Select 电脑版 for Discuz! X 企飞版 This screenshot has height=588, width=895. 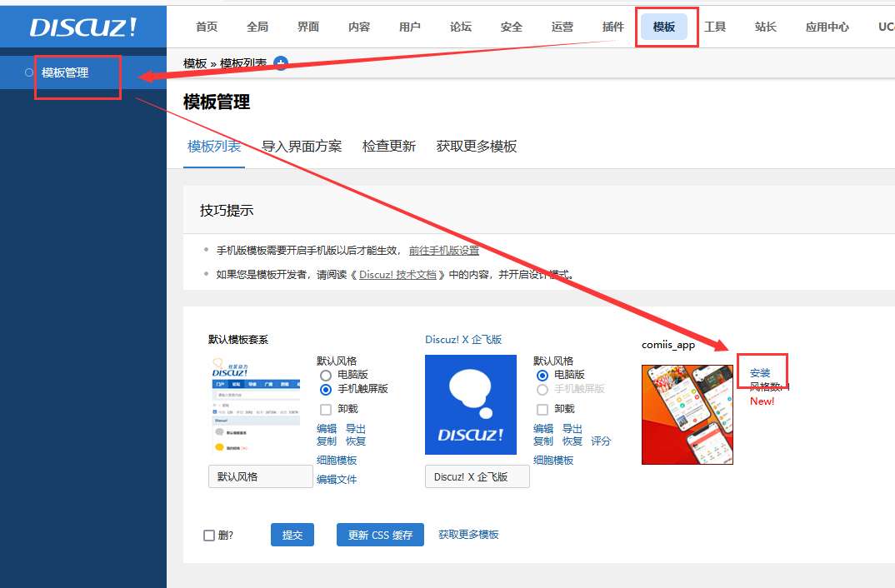[x=542, y=376]
